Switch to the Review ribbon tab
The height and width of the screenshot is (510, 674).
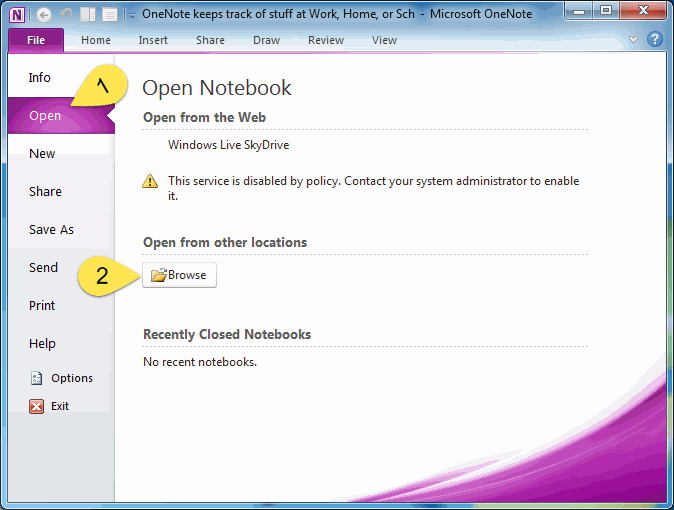tap(326, 40)
